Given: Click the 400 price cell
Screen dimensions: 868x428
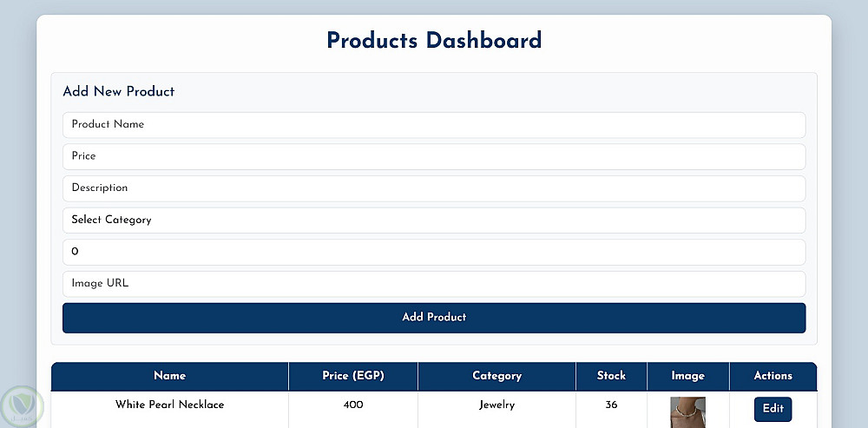Looking at the screenshot, I should pos(352,405).
